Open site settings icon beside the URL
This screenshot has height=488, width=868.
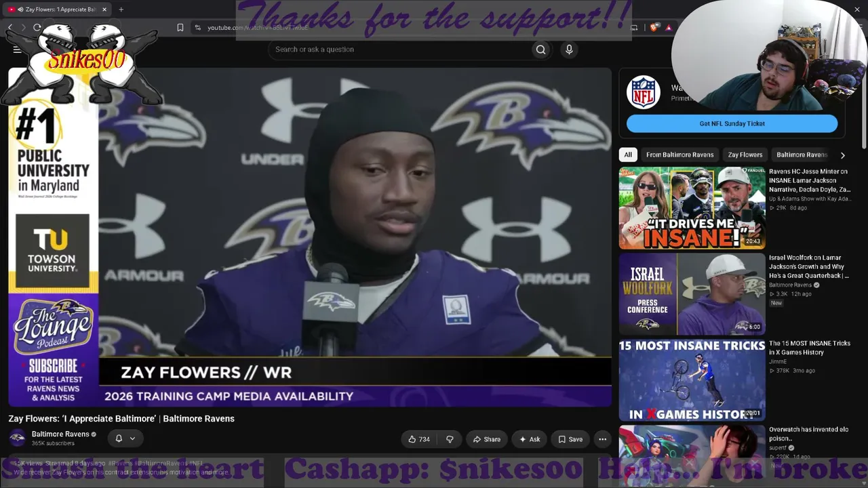coord(197,28)
